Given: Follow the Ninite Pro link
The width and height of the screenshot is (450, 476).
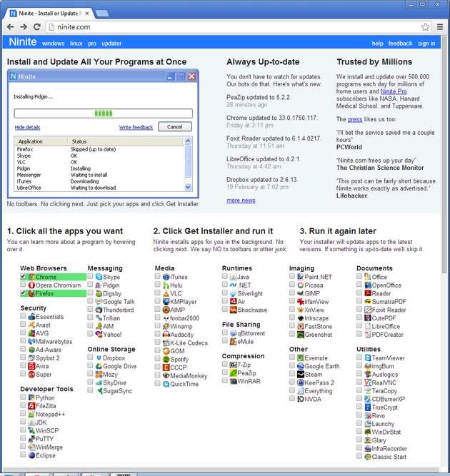Looking at the screenshot, I should (394, 91).
